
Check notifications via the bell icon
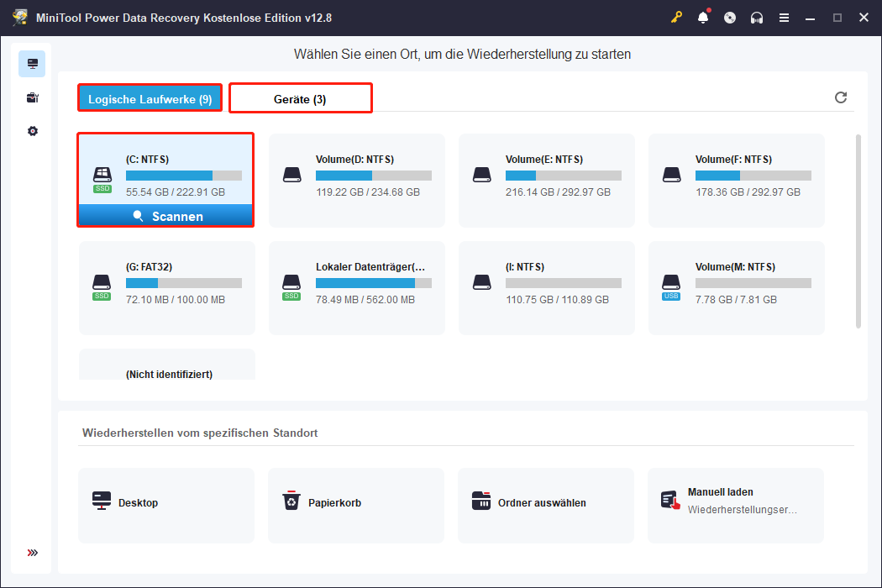pyautogui.click(x=704, y=17)
